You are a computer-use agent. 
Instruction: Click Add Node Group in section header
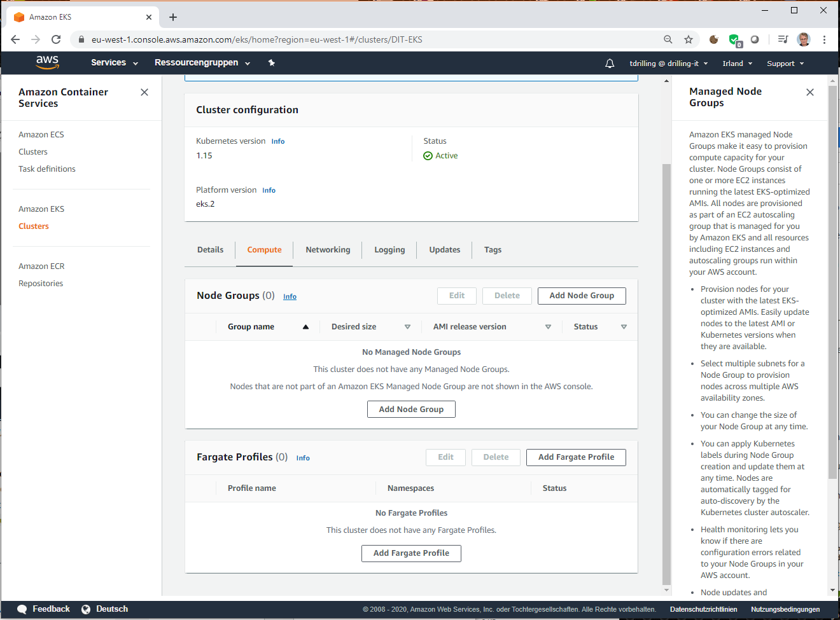(582, 296)
